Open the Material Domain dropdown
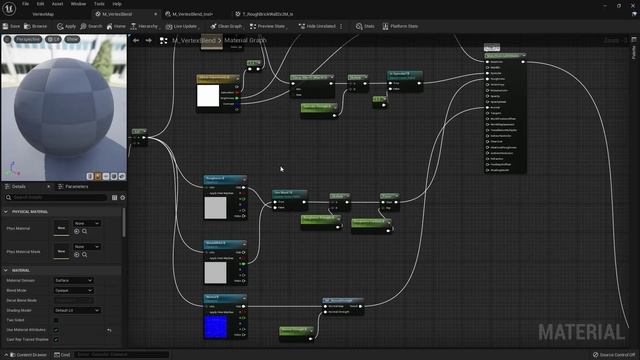 tap(73, 280)
